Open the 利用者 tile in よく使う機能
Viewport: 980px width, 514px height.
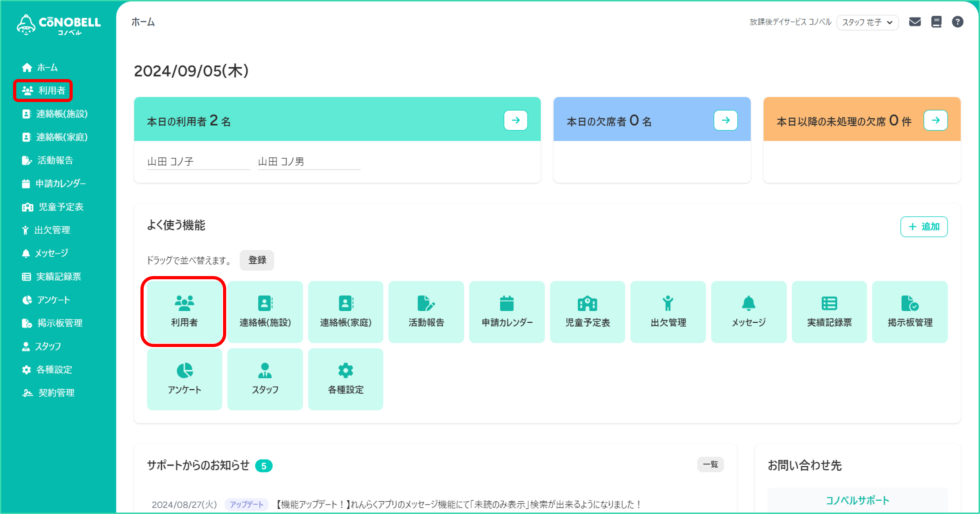pos(185,312)
